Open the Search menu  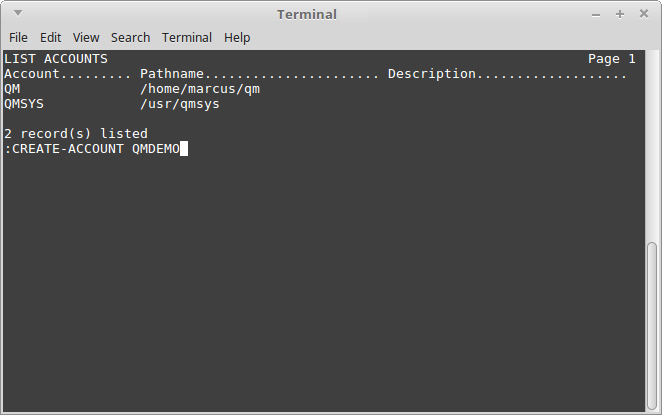[130, 38]
